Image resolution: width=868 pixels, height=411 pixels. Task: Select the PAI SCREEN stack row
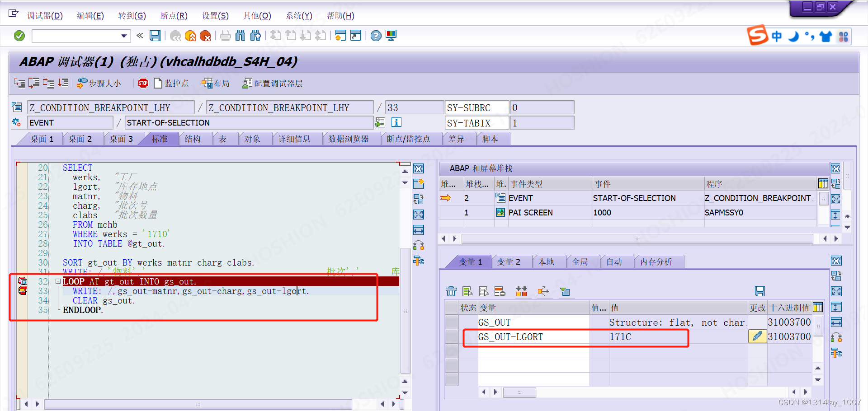click(628, 212)
